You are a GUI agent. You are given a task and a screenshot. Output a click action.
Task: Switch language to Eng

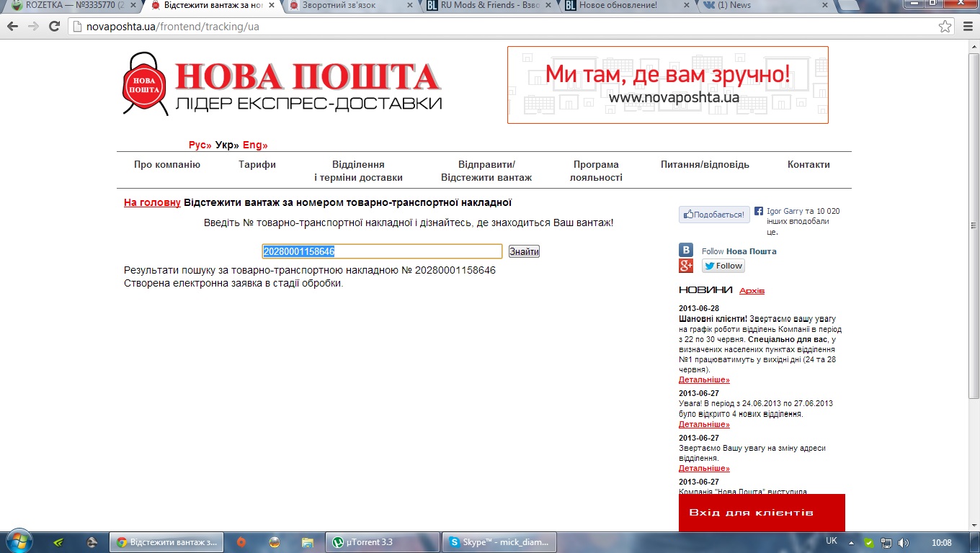[255, 145]
